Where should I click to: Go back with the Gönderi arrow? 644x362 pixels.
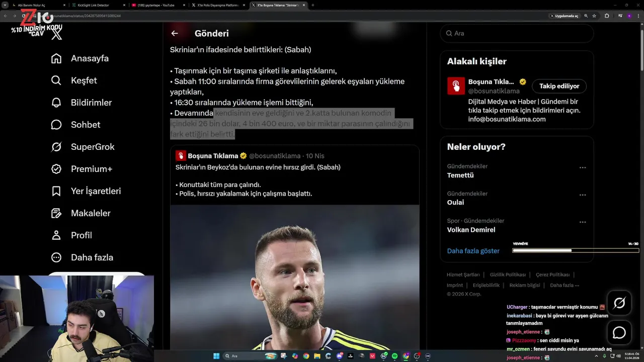(x=175, y=33)
